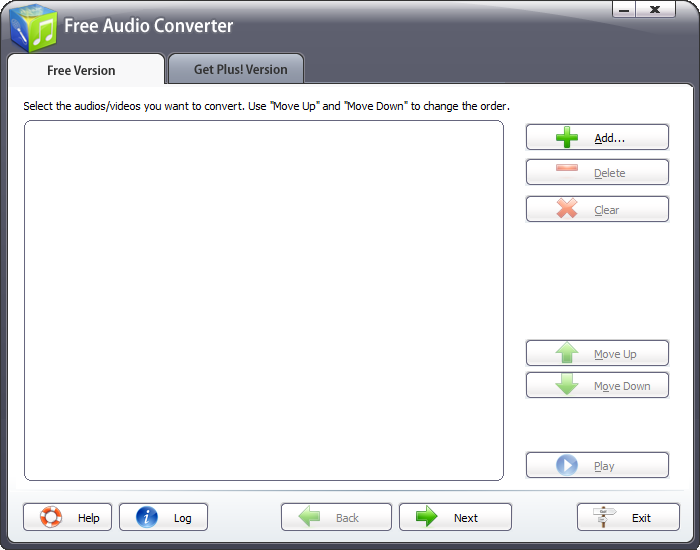Screen dimensions: 700x550
Task: Open Help
Action: (67, 517)
